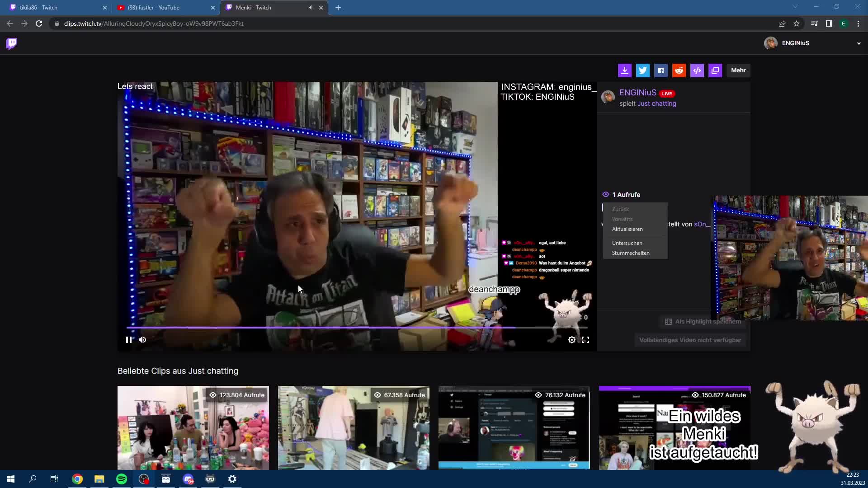
Task: Expand the ENGINiuS account dropdown
Action: [x=859, y=43]
